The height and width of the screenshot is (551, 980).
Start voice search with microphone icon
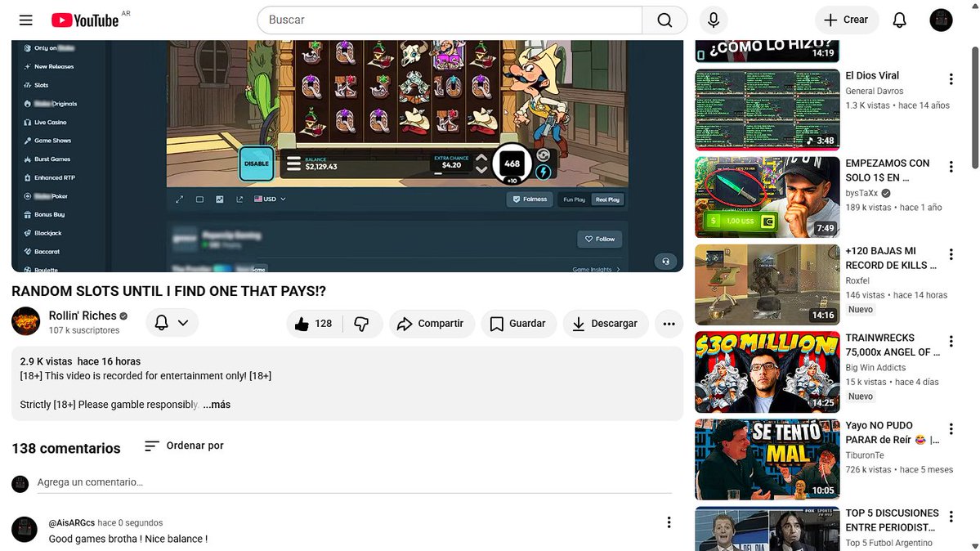click(x=713, y=20)
